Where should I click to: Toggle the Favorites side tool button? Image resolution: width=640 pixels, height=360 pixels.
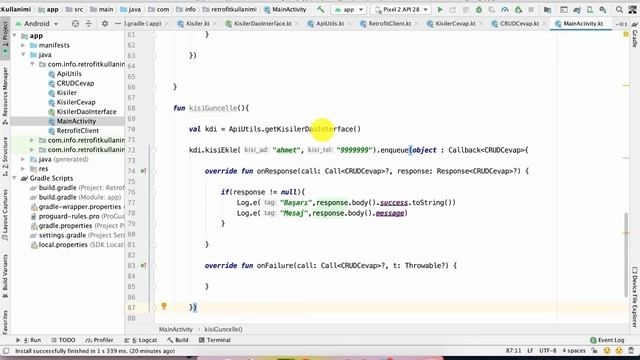[5, 322]
